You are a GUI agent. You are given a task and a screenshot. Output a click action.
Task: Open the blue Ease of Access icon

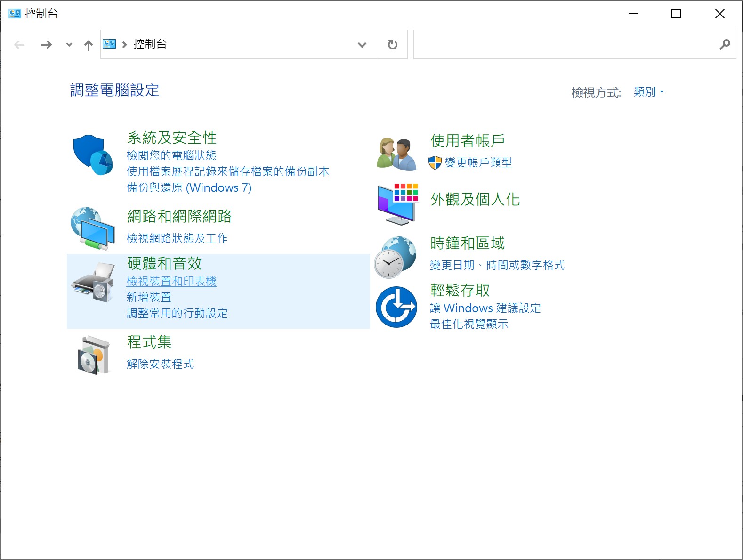tap(396, 307)
